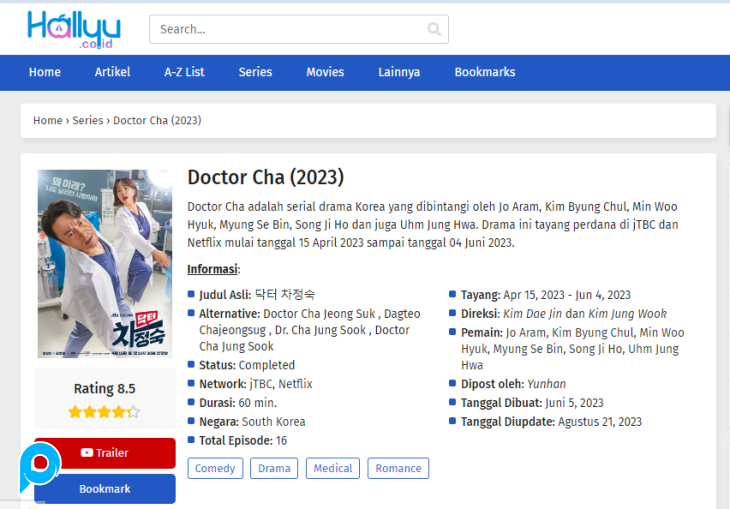Open the Doctor Cha poster thumbnail
The image size is (730, 509).
(x=105, y=263)
